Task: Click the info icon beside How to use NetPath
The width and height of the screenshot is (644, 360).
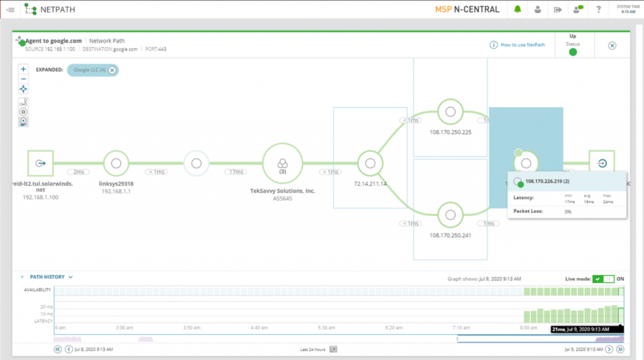Action: 493,45
